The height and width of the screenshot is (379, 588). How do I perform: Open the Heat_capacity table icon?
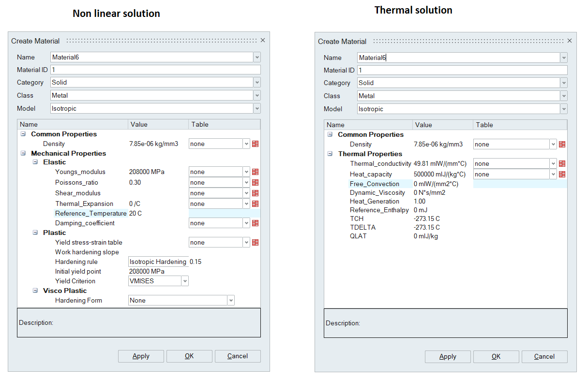(562, 175)
